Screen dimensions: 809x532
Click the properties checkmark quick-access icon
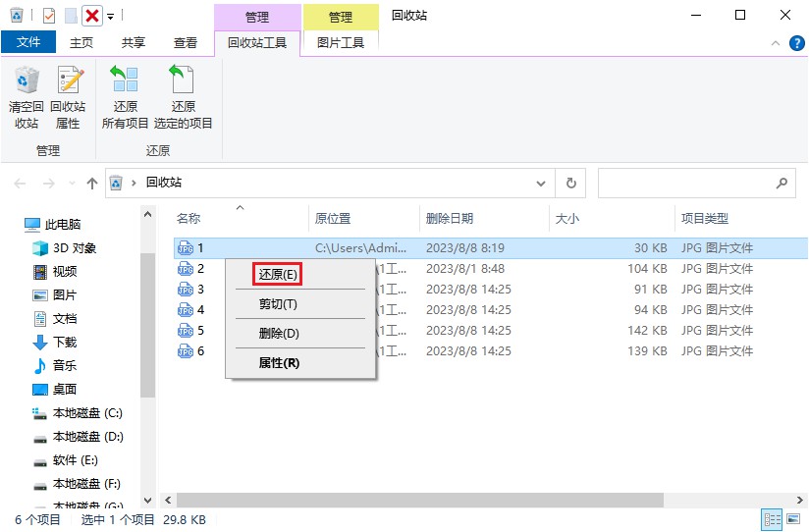tap(48, 16)
